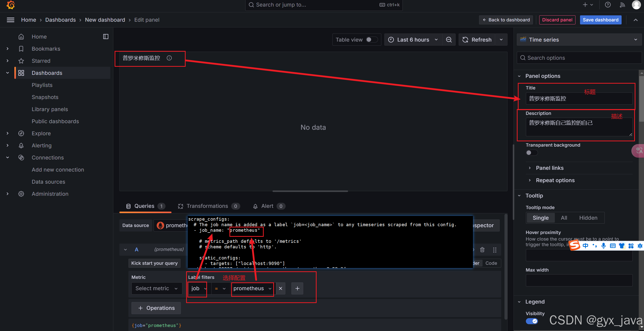Image resolution: width=644 pixels, height=331 pixels.
Task: Enable Transparent background switch
Action: tap(531, 153)
